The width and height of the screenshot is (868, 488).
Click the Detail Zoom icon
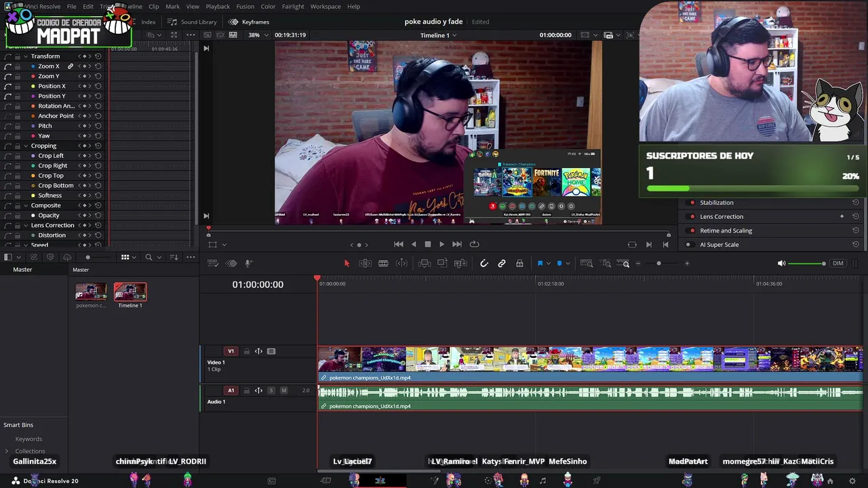point(606,263)
